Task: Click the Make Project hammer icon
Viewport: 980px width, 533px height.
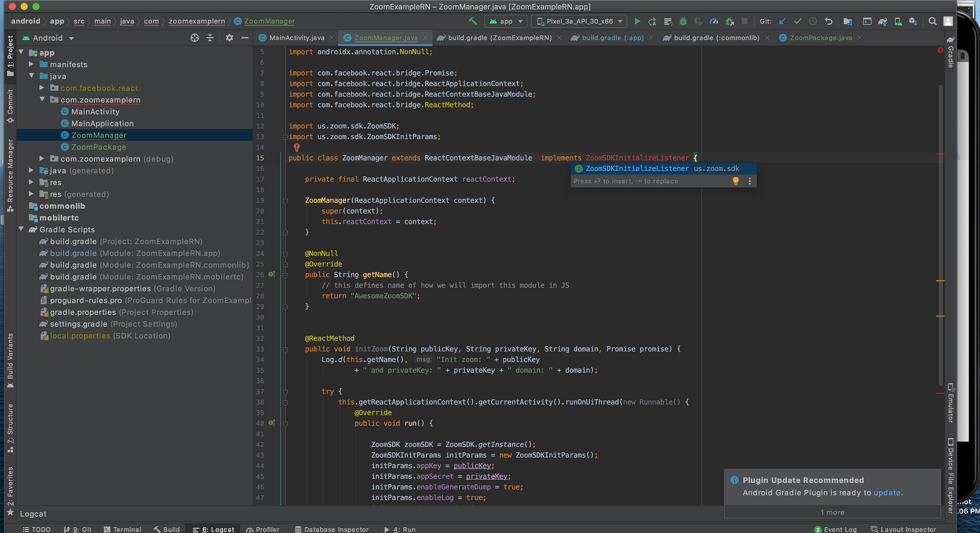Action: (473, 21)
